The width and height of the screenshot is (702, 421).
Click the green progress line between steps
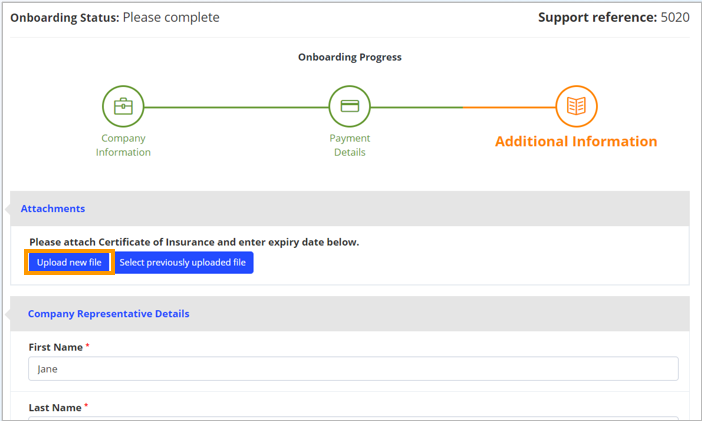(236, 107)
